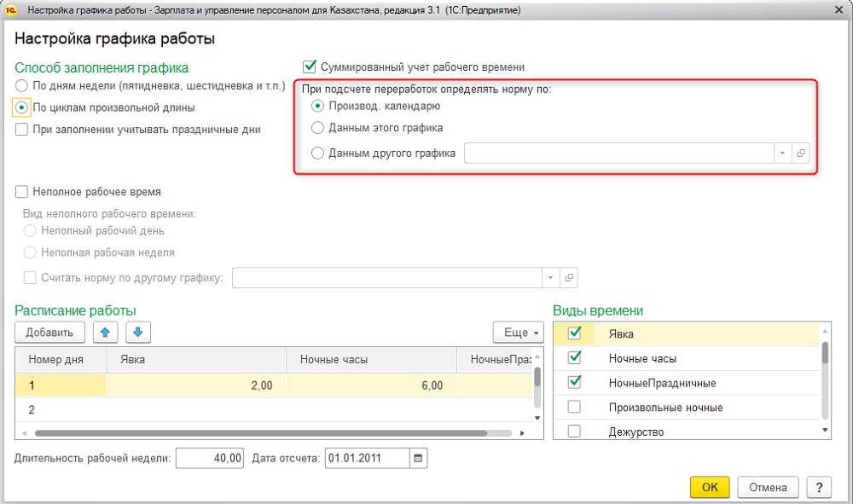The width and height of the screenshot is (853, 504).
Task: Confirm with the OK button
Action: 710,487
